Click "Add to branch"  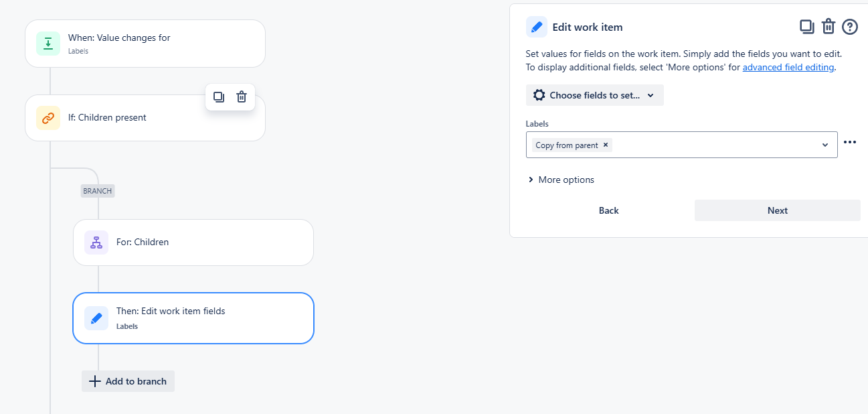128,381
